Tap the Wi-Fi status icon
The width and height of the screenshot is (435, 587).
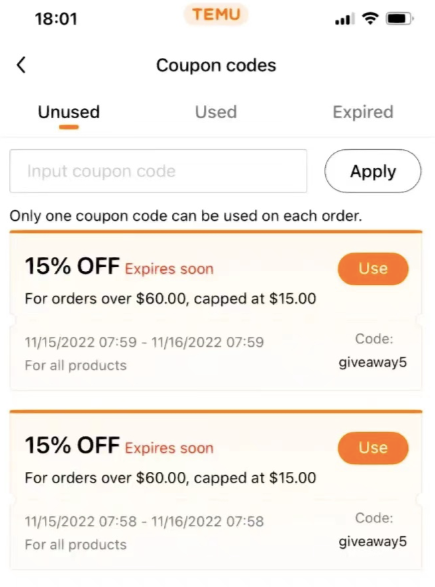[370, 18]
